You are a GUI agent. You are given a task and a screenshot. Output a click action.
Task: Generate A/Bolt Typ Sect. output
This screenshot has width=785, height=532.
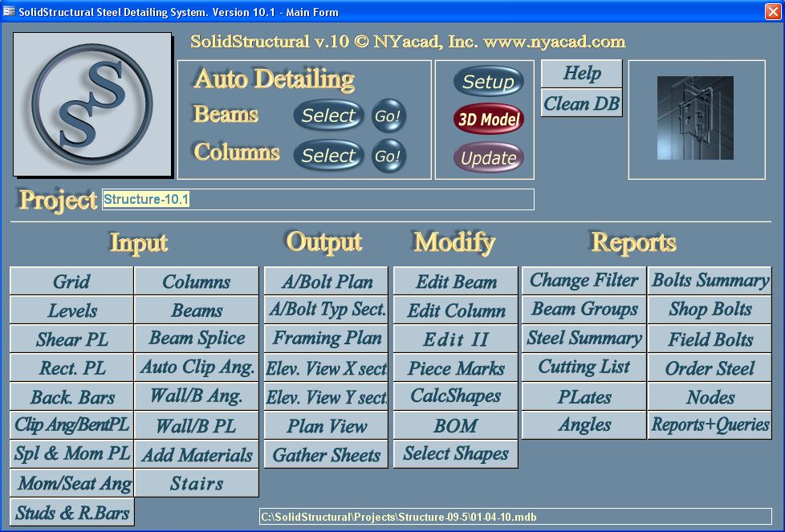[x=326, y=310]
